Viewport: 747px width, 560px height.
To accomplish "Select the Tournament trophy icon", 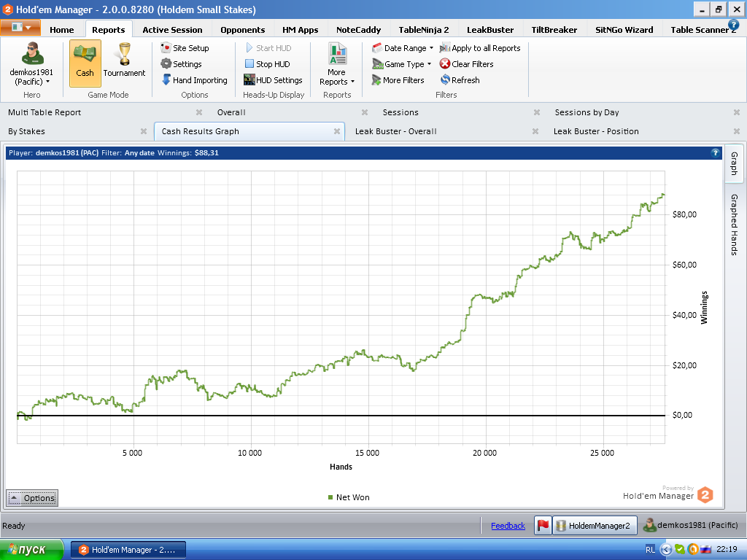I will [124, 60].
